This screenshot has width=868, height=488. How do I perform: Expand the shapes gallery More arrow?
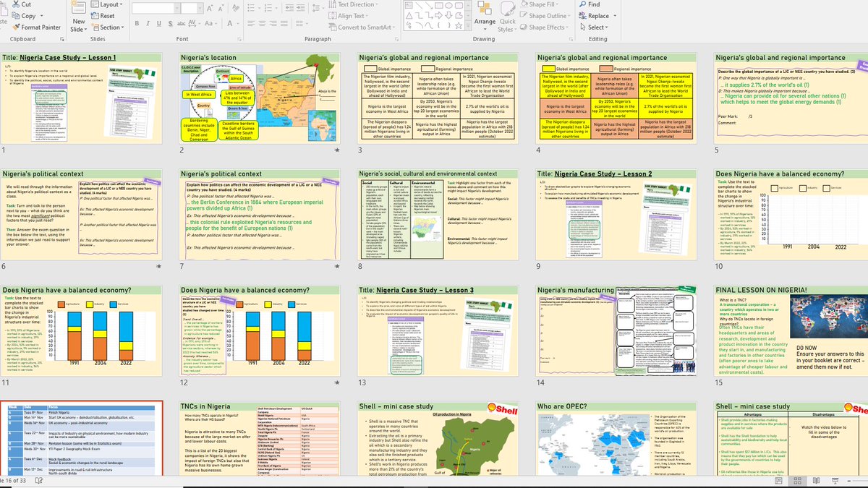(x=468, y=26)
